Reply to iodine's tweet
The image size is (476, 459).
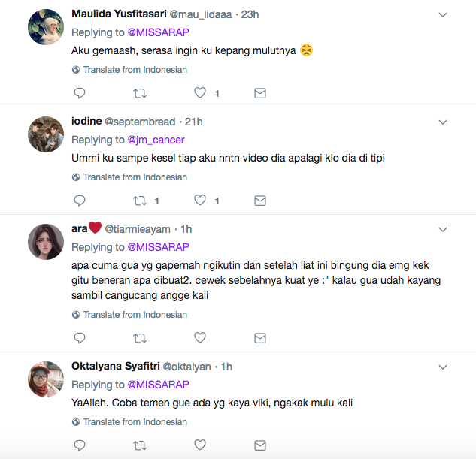click(80, 201)
